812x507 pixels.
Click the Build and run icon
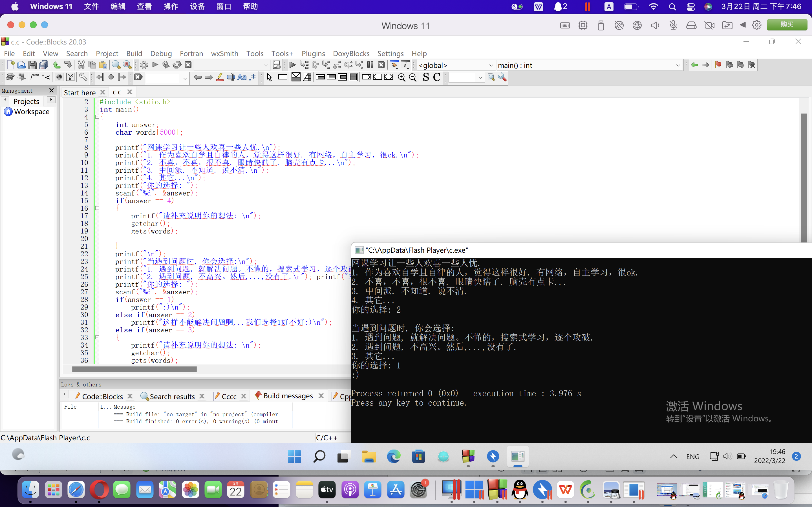tap(166, 65)
